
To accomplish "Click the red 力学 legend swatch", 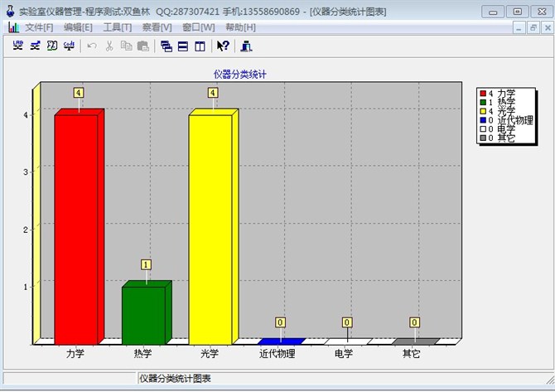I will [x=483, y=94].
